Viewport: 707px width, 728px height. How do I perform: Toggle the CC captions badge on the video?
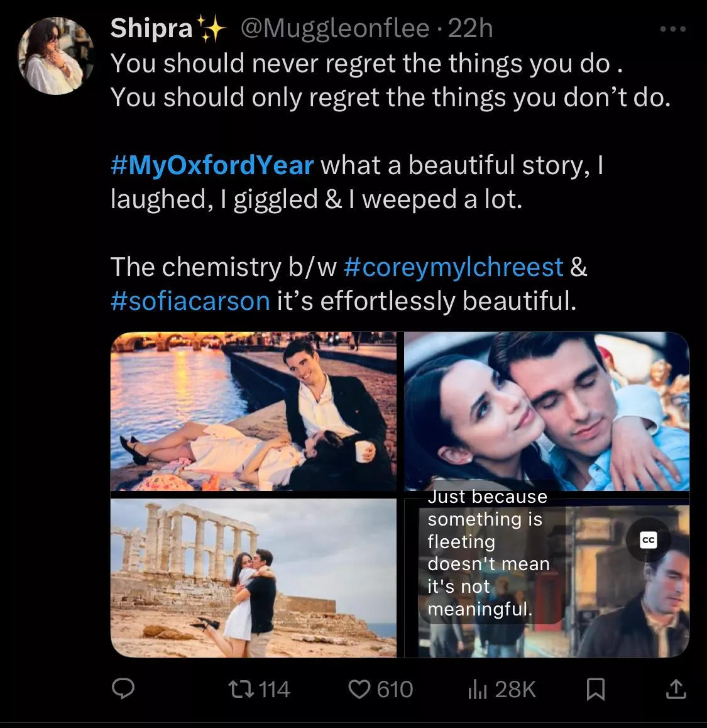click(648, 540)
